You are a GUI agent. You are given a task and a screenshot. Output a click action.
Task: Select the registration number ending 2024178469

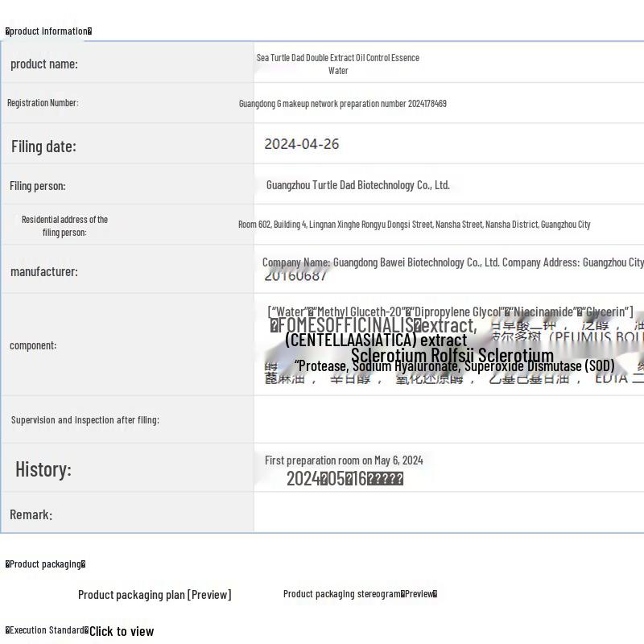(343, 104)
